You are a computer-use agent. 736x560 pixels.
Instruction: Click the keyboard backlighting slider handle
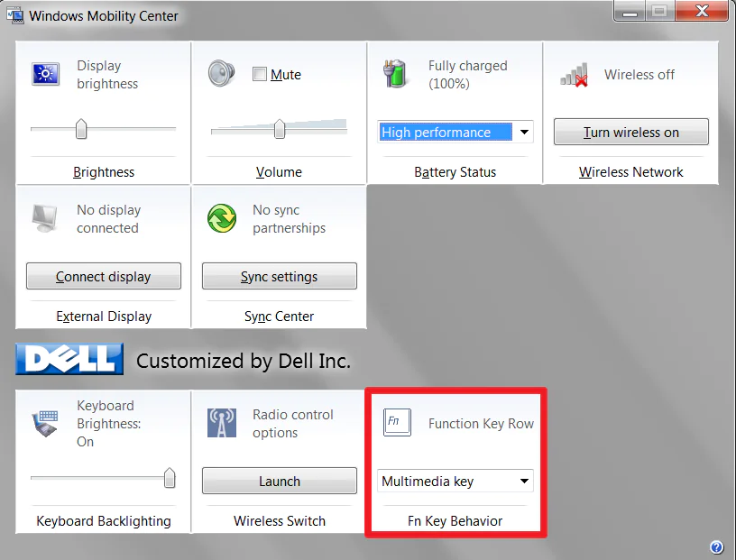(169, 478)
